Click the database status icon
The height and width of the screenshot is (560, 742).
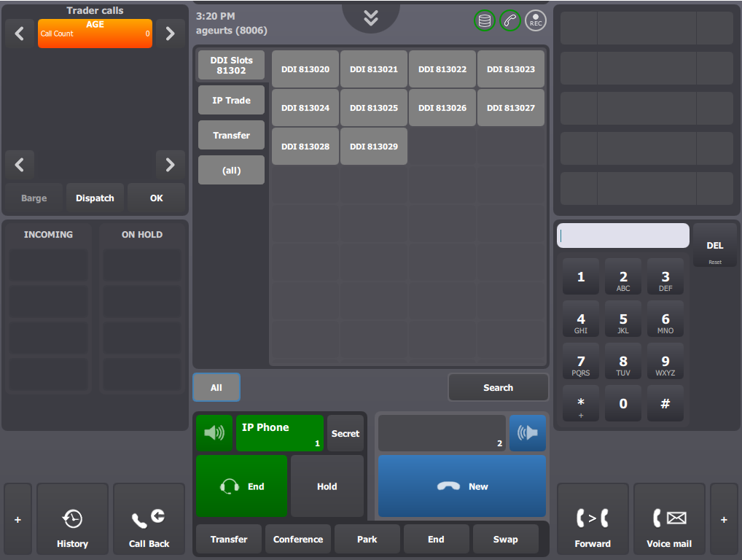485,21
